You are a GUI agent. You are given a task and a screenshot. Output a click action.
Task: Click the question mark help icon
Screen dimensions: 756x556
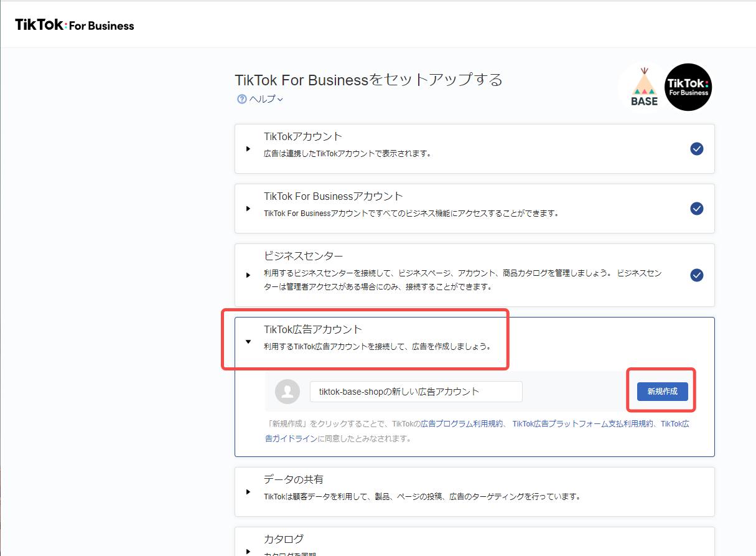click(242, 99)
